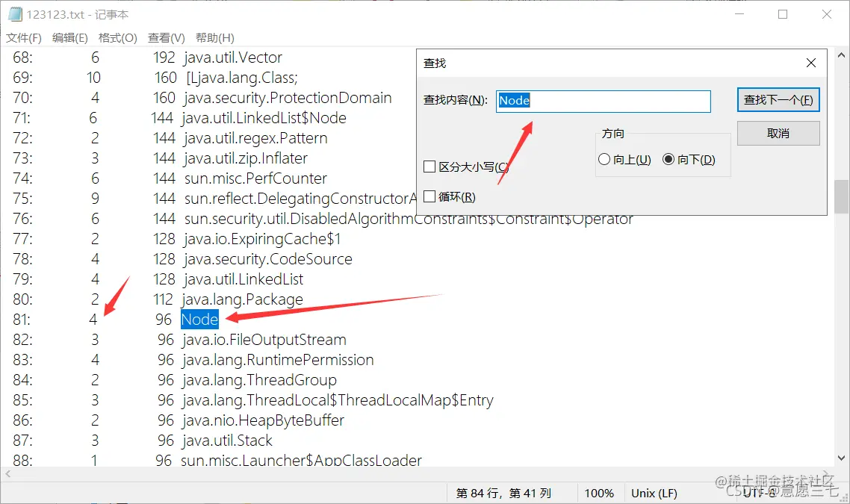Image resolution: width=850 pixels, height=504 pixels.
Task: Minimize the Notepad window
Action: click(739, 14)
